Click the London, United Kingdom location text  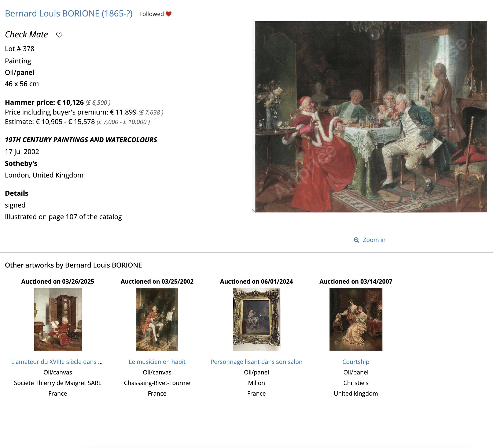click(x=44, y=175)
